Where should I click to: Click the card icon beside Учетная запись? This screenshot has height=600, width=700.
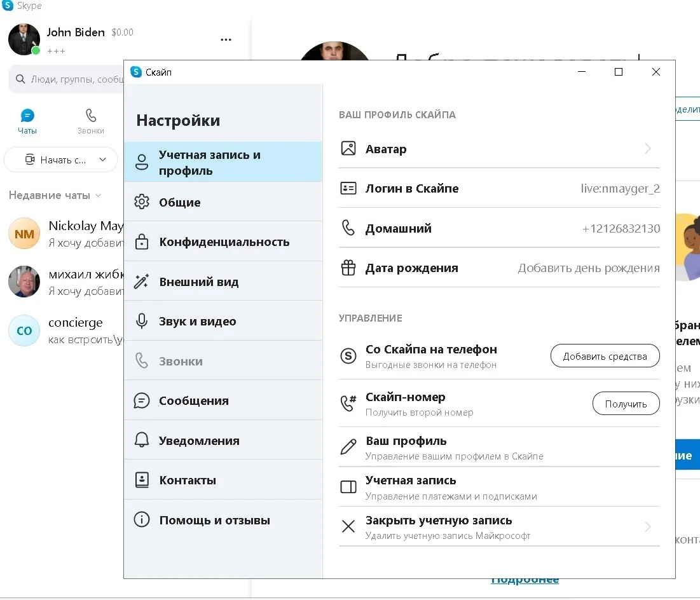coord(348,487)
